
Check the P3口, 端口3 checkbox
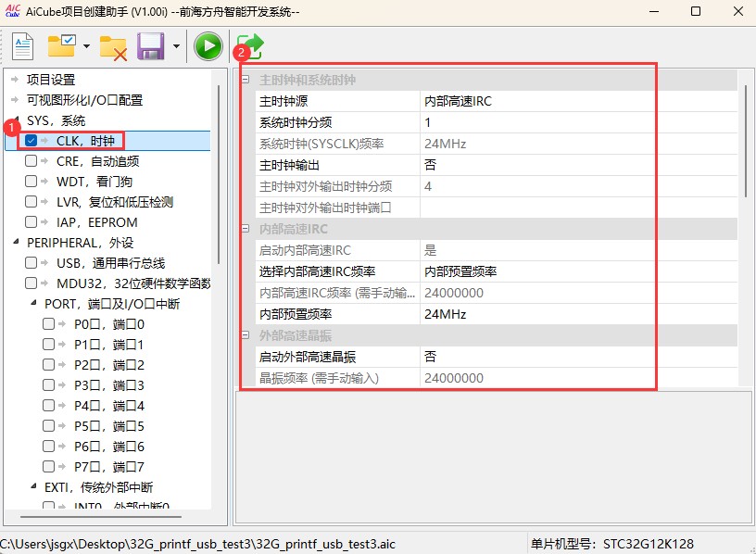tap(48, 384)
